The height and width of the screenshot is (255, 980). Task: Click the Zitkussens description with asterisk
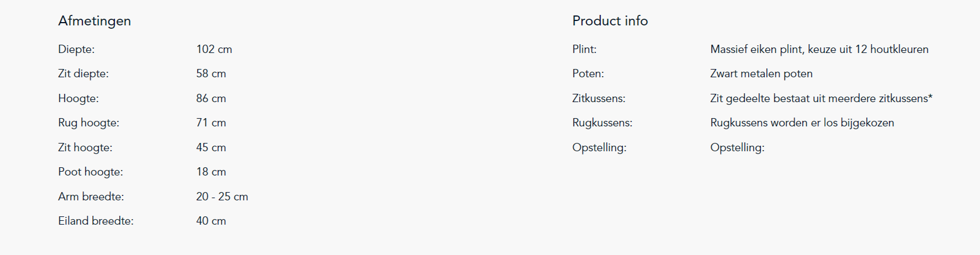[x=821, y=98]
